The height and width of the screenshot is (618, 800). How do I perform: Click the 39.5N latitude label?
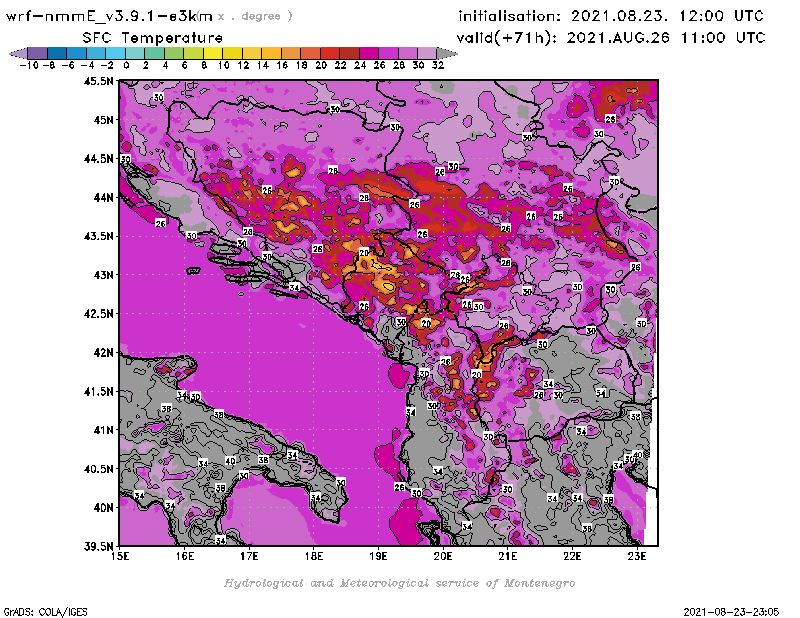pos(98,546)
